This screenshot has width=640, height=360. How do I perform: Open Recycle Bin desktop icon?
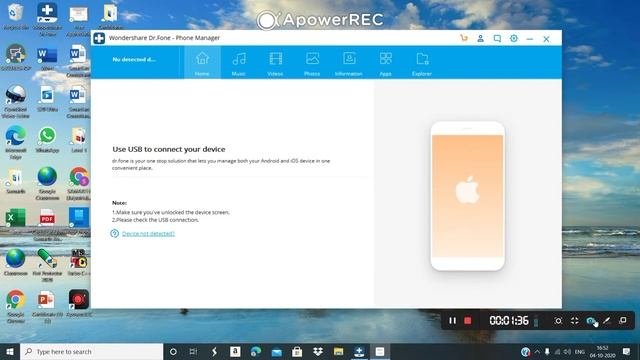[x=16, y=16]
